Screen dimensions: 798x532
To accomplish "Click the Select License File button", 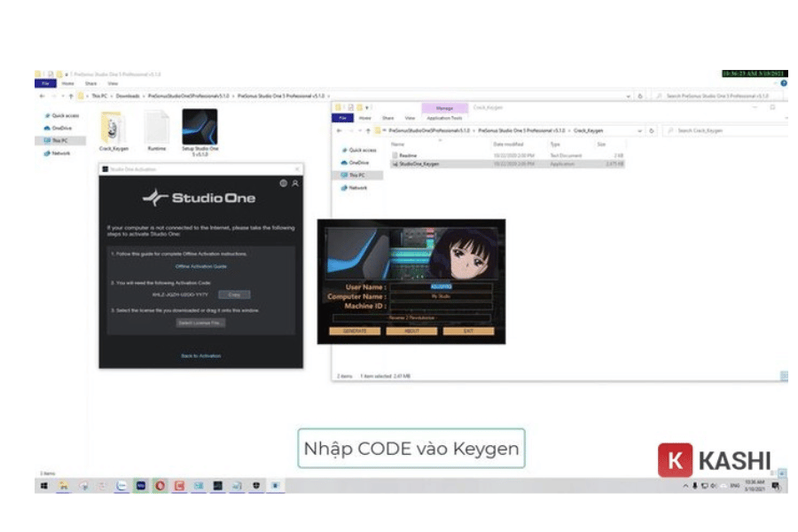I will (200, 323).
